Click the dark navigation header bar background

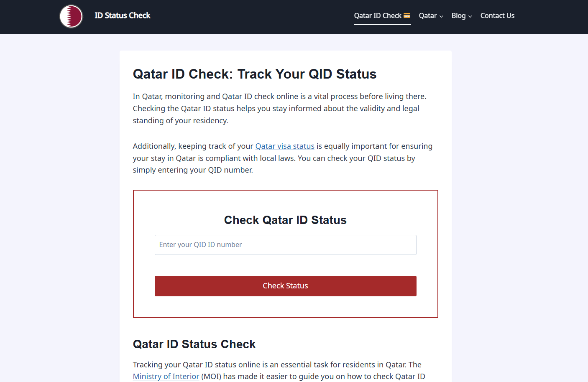[x=251, y=17]
